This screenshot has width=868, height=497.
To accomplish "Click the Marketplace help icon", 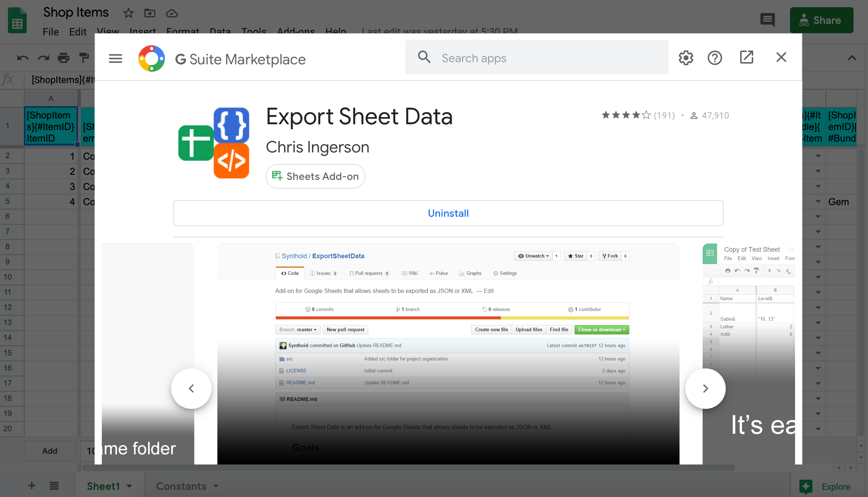I will (x=715, y=58).
